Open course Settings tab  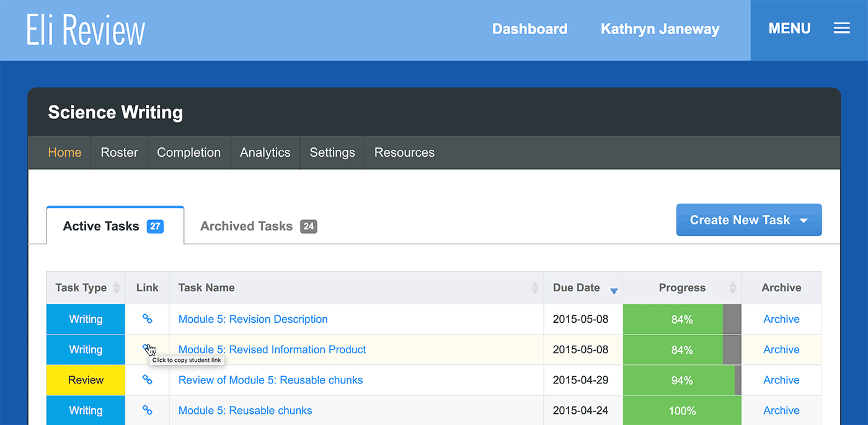coord(332,152)
